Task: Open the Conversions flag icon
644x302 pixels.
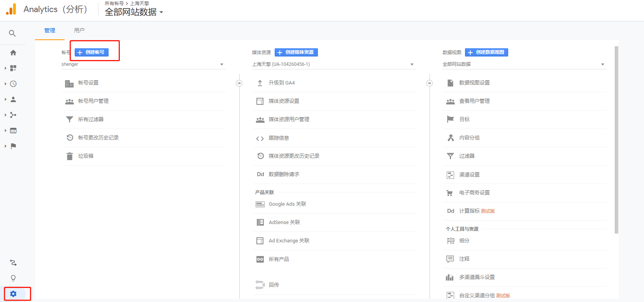Action: click(x=13, y=146)
